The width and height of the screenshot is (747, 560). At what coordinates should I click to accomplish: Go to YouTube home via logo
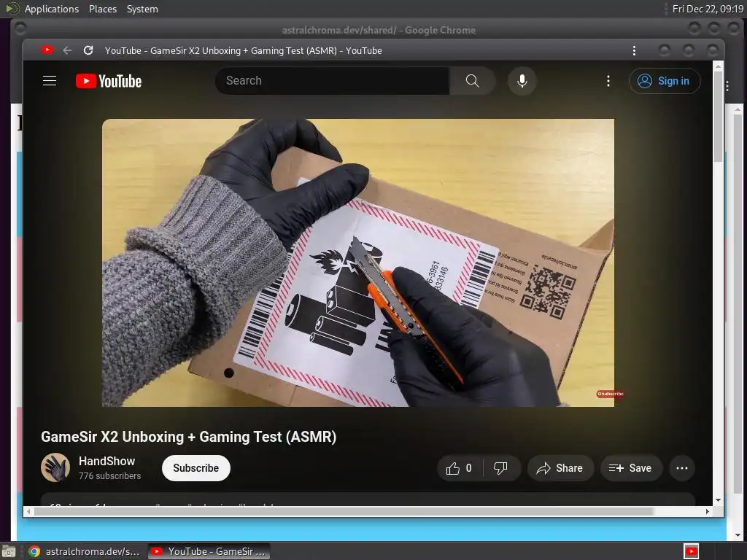pos(109,81)
